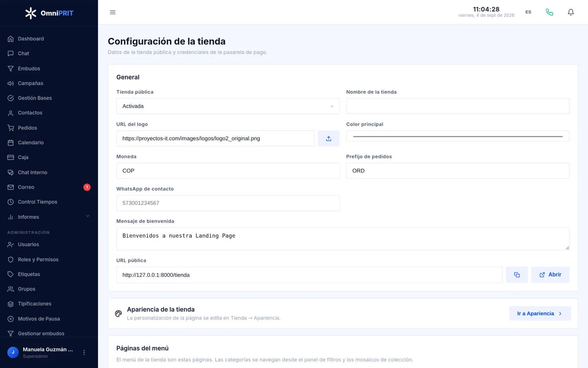Click the Chat speech bubble icon
The width and height of the screenshot is (588, 368).
11,53
